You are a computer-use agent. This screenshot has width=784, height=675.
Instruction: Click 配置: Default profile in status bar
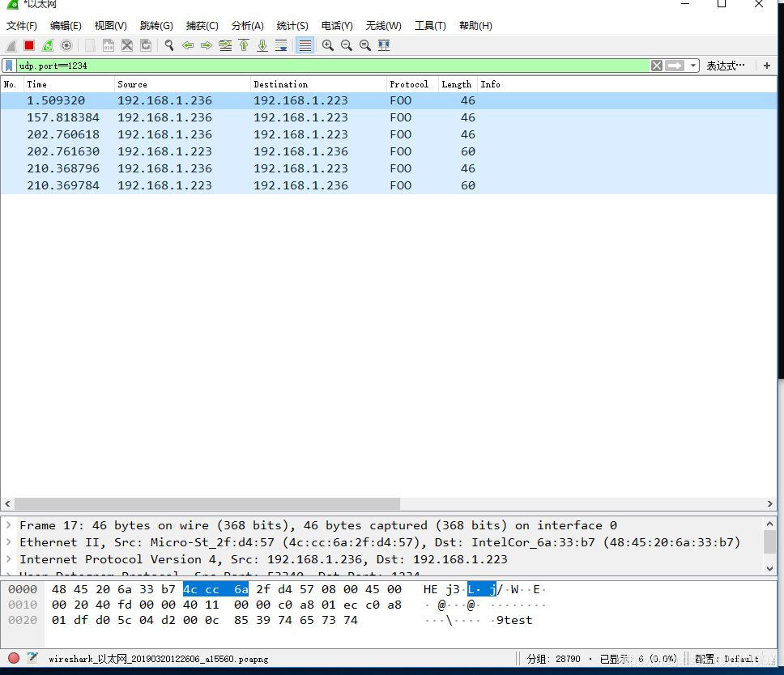tap(726, 659)
